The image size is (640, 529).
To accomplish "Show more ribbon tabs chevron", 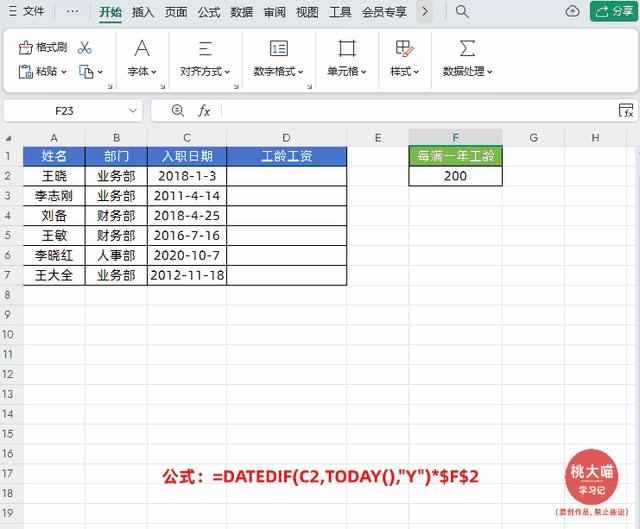I will click(x=424, y=11).
